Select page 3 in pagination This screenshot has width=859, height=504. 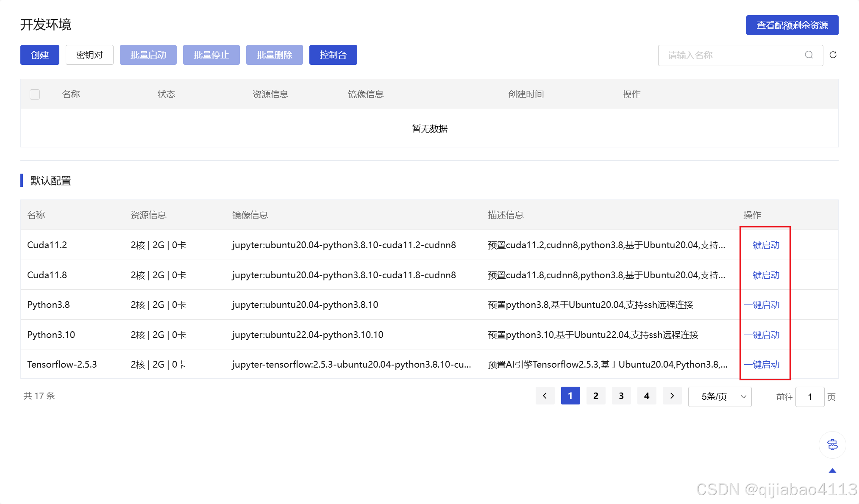[x=621, y=396]
